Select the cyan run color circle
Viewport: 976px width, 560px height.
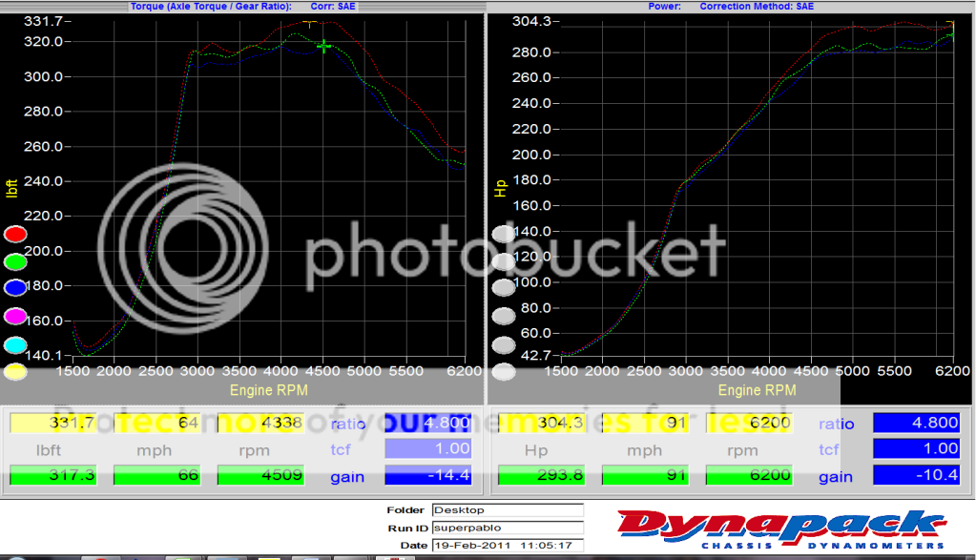[x=16, y=344]
